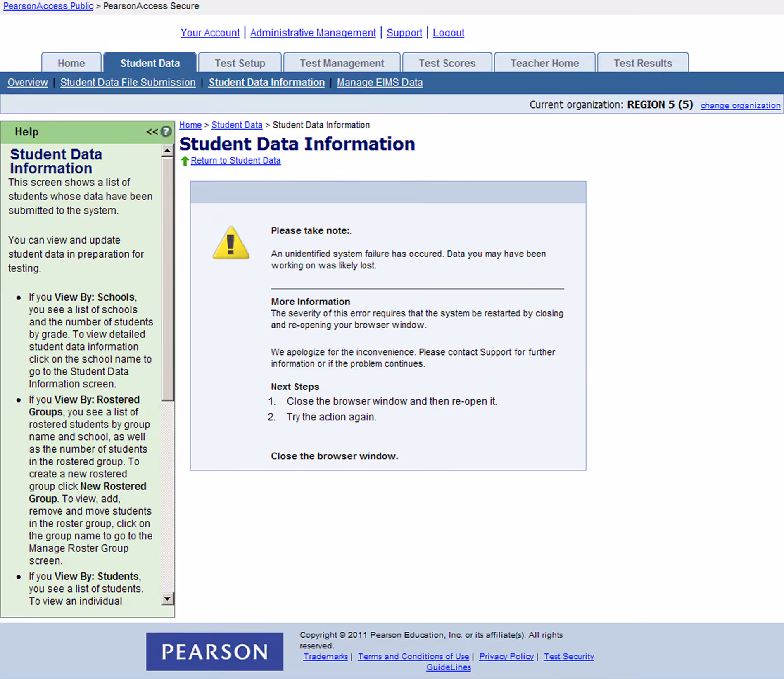
Task: Click Return to Student Data link
Action: pyautogui.click(x=236, y=161)
